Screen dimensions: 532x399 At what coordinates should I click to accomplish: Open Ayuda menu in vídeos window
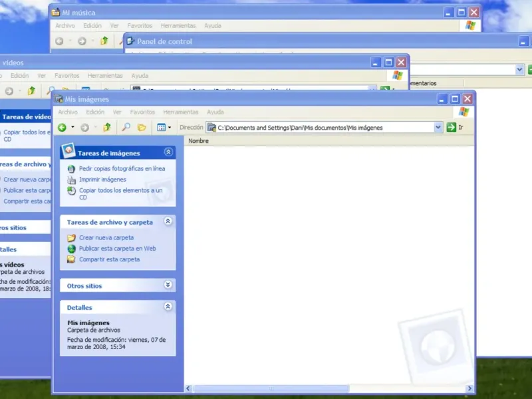pos(140,76)
